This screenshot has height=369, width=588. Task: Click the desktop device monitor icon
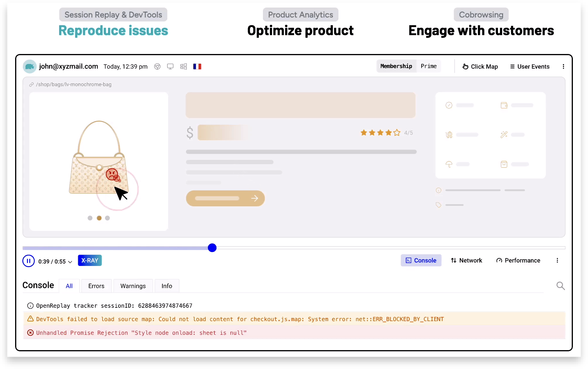(x=170, y=66)
